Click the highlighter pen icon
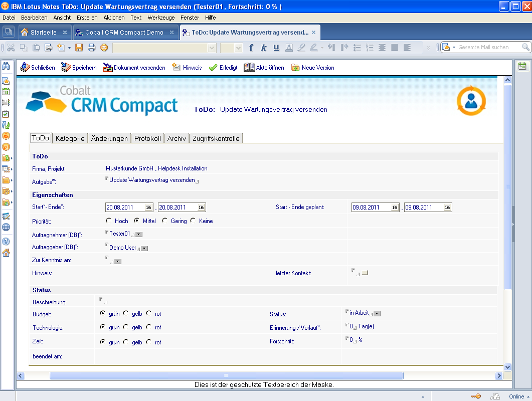Viewport: 532px width, 401px height. coord(314,48)
